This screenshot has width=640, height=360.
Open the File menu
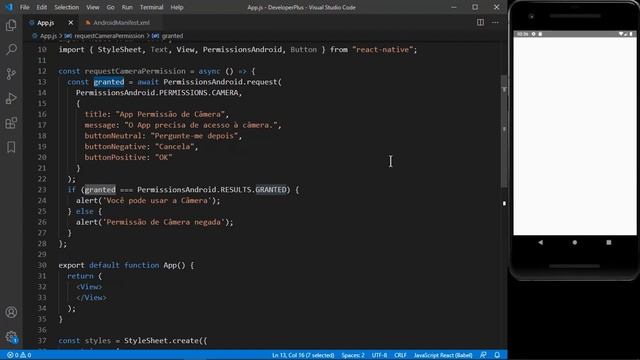click(x=24, y=7)
